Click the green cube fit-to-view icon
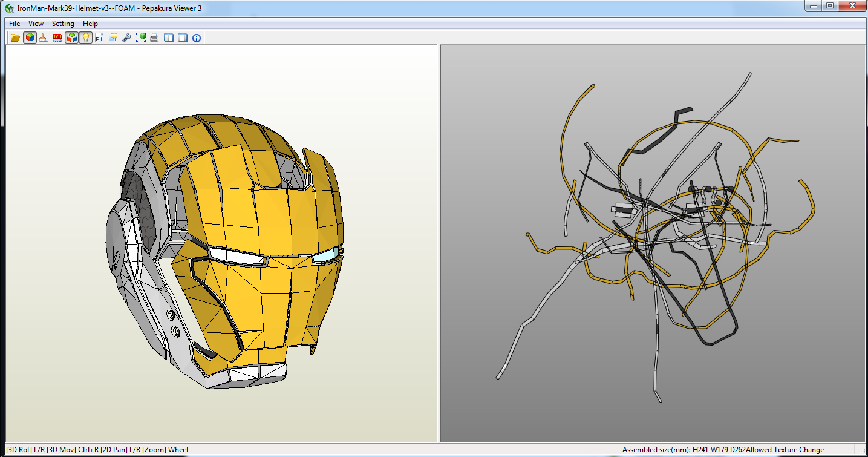Viewport: 868px width, 457px height. tap(141, 38)
